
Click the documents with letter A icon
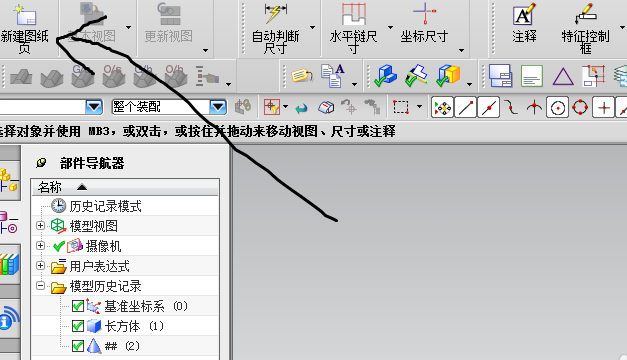click(333, 75)
